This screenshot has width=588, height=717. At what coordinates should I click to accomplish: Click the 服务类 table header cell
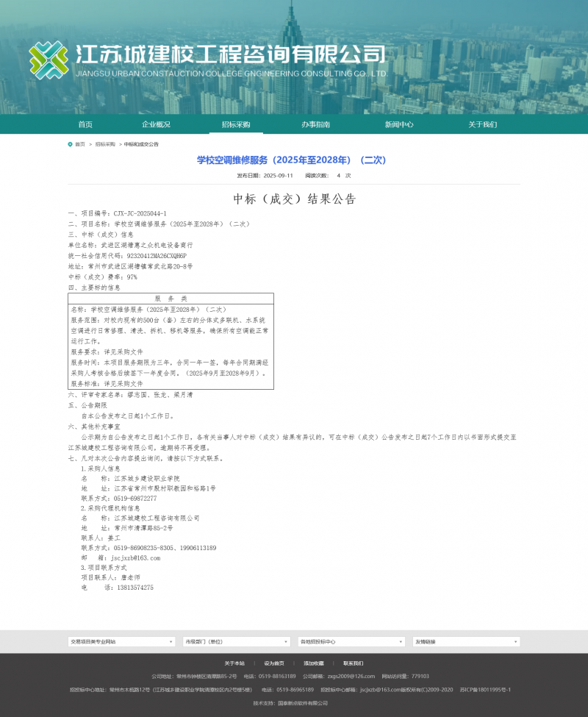pos(171,299)
